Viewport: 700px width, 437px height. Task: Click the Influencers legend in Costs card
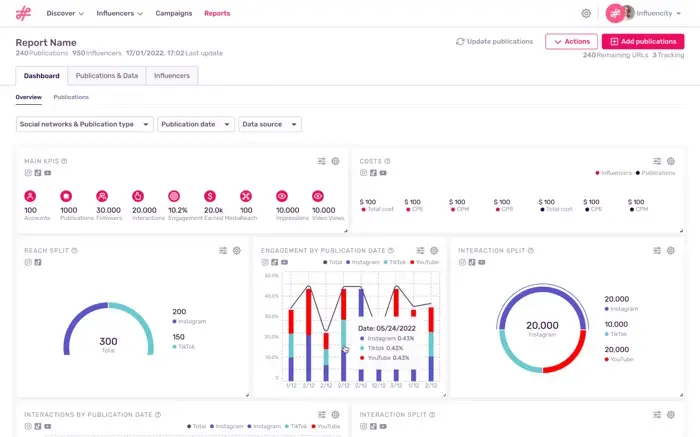pos(613,173)
